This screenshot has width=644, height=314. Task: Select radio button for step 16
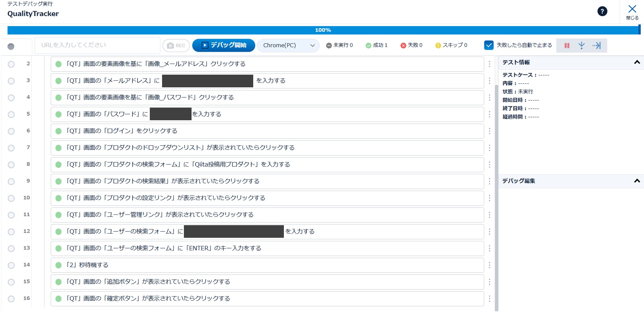11,299
